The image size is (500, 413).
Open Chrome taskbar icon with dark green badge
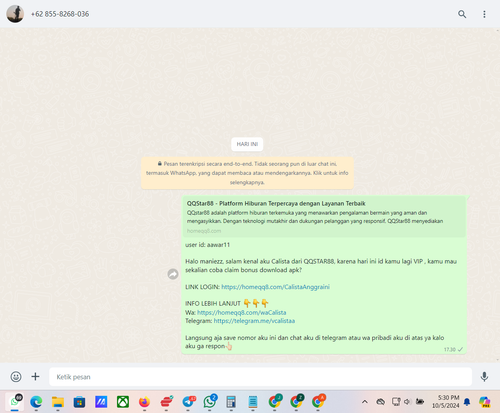click(297, 401)
